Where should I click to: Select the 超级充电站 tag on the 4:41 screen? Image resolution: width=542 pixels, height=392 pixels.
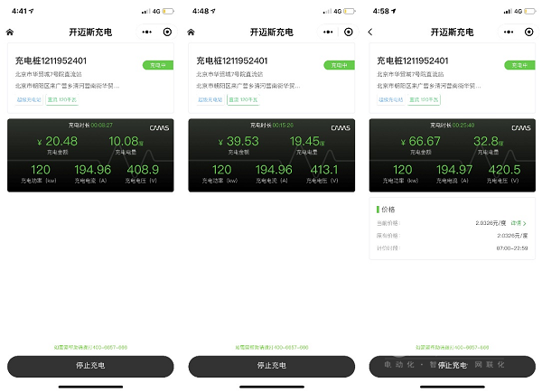32,99
